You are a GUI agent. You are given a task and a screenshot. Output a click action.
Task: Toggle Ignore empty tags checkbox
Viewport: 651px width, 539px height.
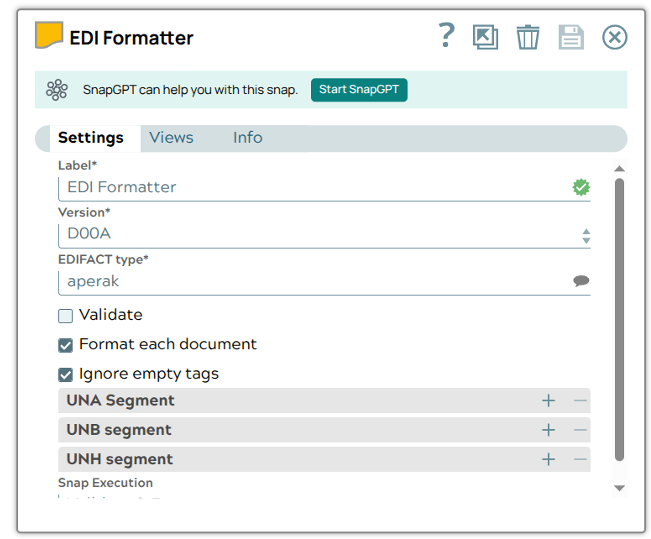coord(66,375)
